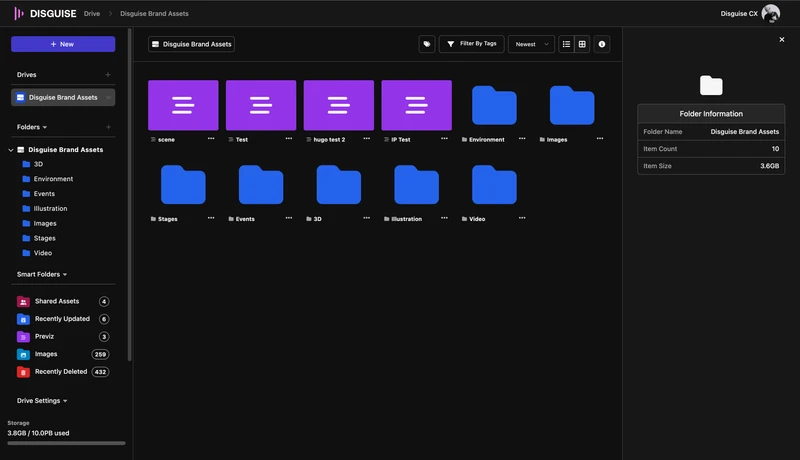Image resolution: width=800 pixels, height=460 pixels.
Task: Open Filter By Tags
Action: click(471, 44)
